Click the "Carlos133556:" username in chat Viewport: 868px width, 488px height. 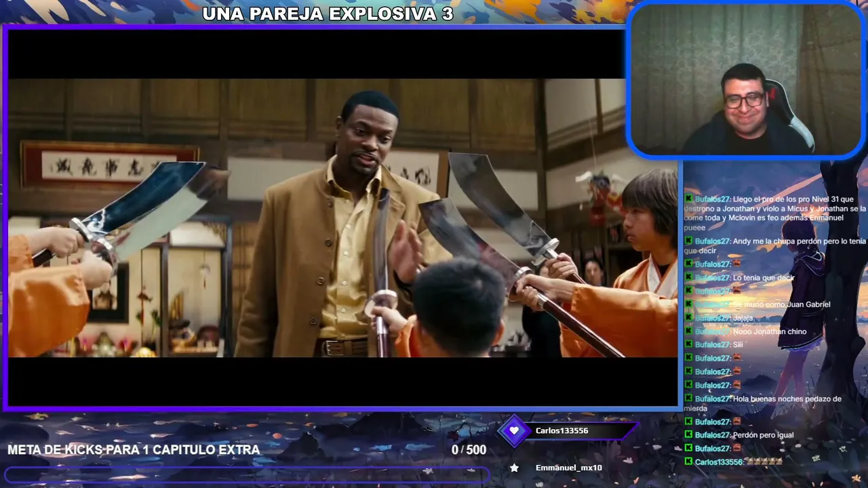click(719, 462)
